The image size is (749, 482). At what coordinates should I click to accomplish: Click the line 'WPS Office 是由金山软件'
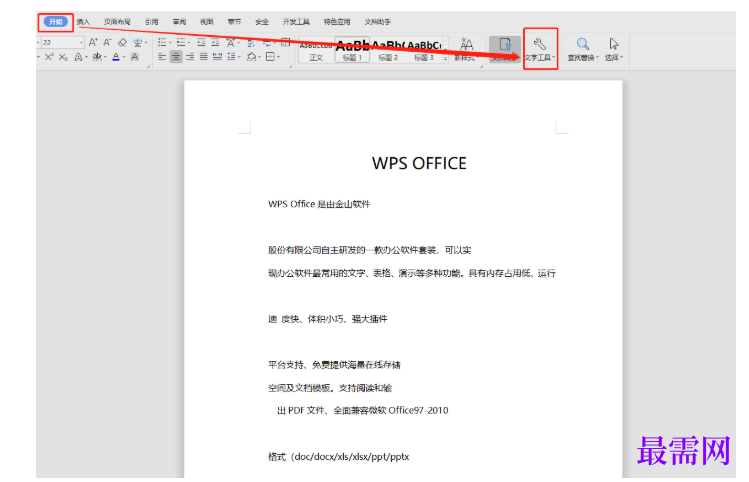(x=319, y=204)
